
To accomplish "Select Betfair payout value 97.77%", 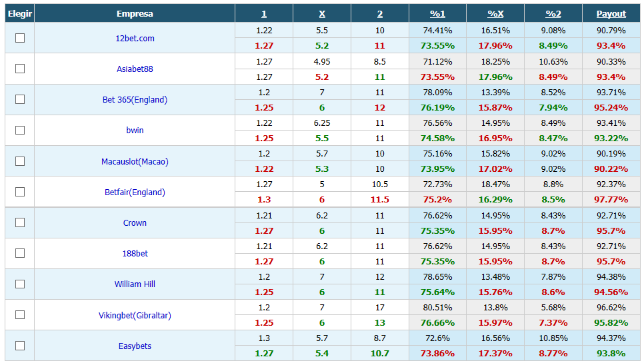I will coord(611,200).
